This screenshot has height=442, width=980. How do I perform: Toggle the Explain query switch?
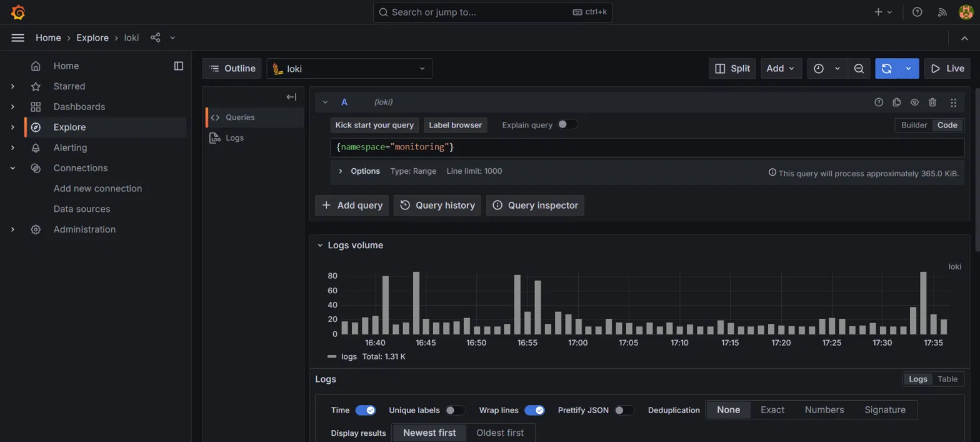(x=567, y=124)
